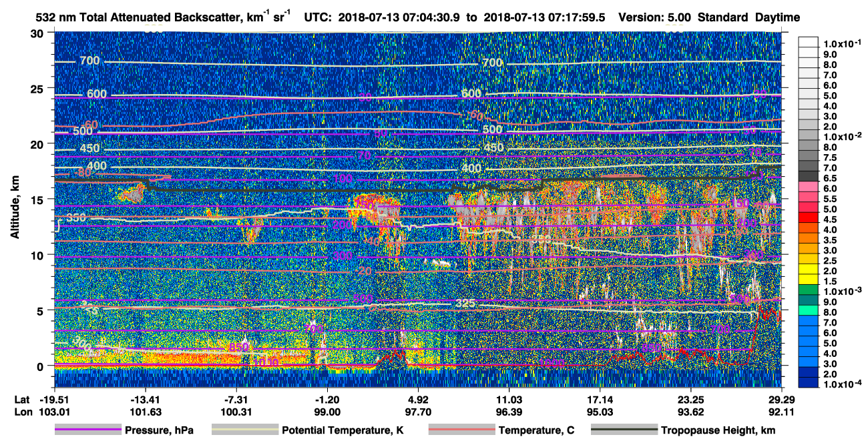Click the left '700' contour label near 27 km
The width and height of the screenshot is (868, 445).
tap(89, 61)
